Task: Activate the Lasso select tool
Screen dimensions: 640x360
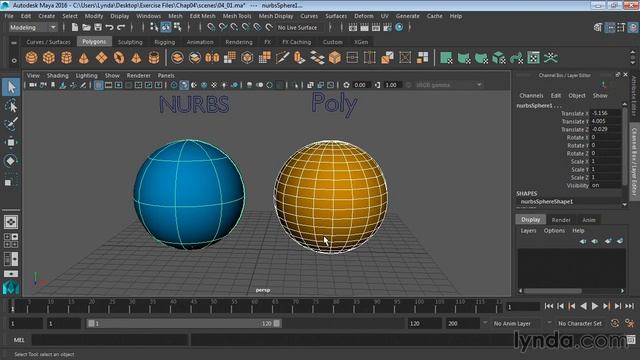Action: [11, 106]
